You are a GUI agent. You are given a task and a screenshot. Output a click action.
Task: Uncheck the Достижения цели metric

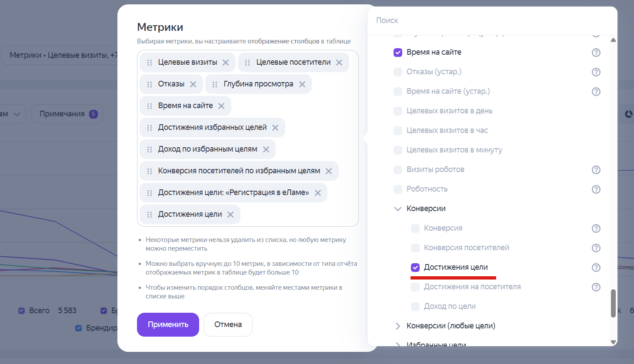point(415,267)
